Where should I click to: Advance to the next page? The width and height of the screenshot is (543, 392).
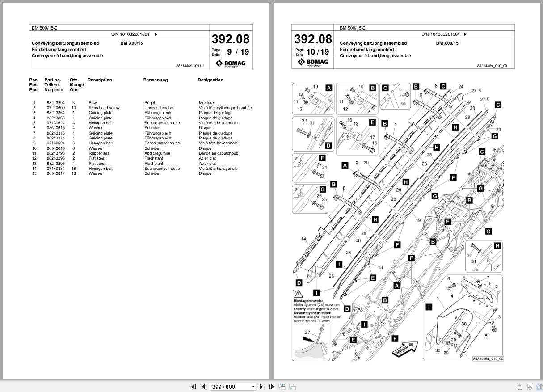point(262,387)
